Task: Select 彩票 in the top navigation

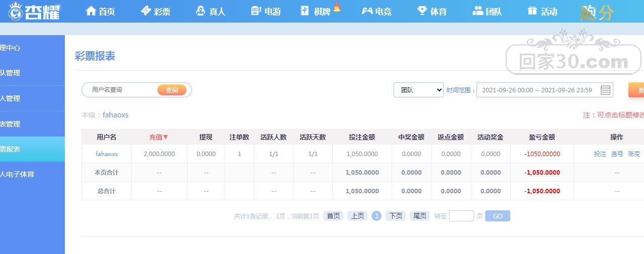Action: pos(162,12)
